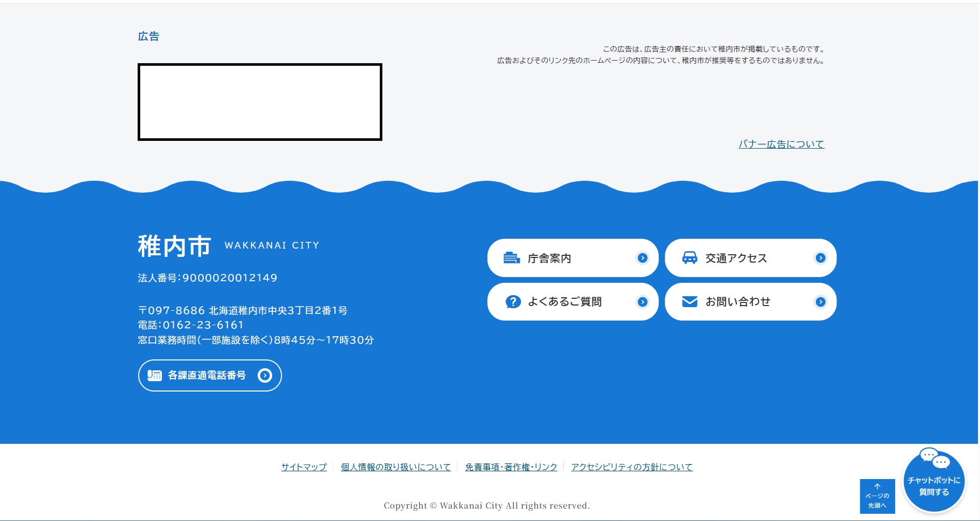Click the arrow chevron on 庁舎案内 button
The height and width of the screenshot is (521, 980).
click(x=642, y=258)
